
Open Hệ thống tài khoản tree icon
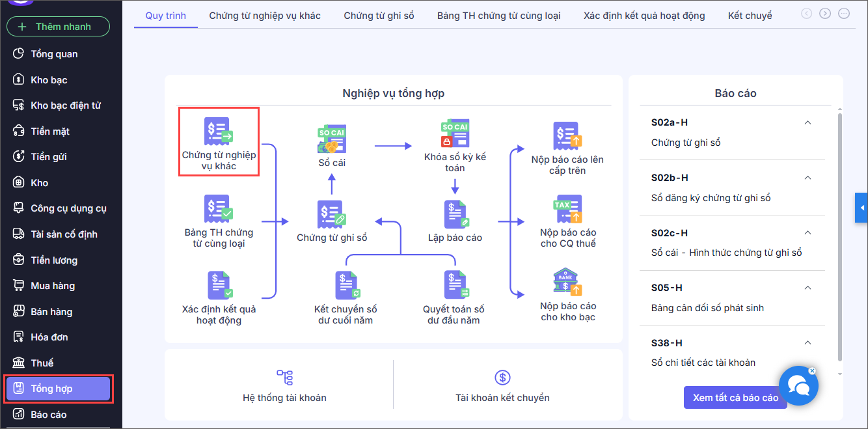284,377
